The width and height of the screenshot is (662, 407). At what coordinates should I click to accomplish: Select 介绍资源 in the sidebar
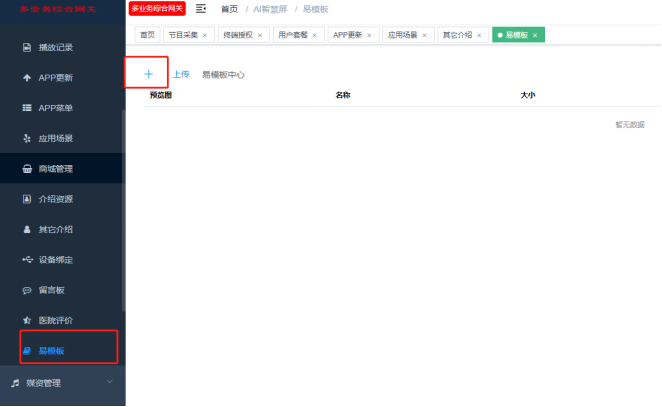click(x=56, y=199)
